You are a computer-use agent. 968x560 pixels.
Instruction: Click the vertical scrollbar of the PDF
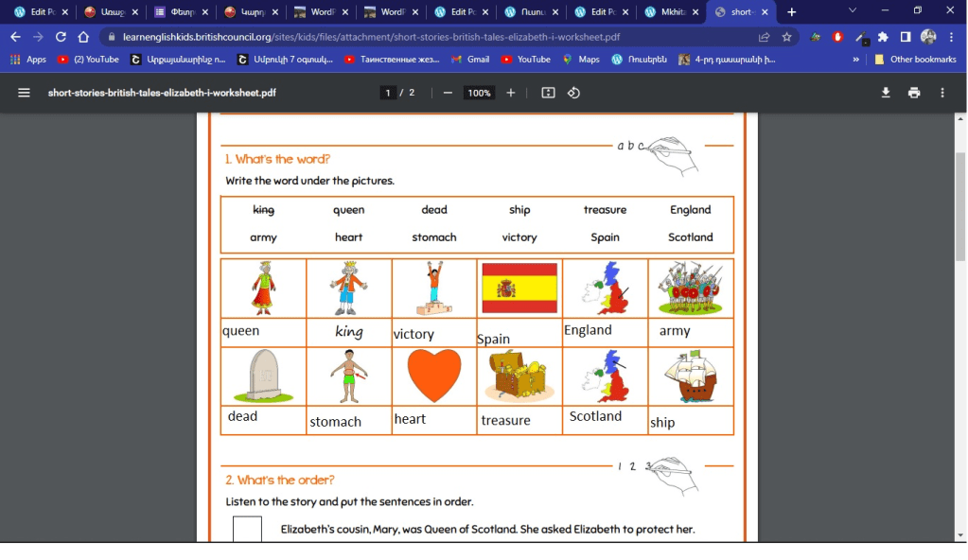[960, 208]
